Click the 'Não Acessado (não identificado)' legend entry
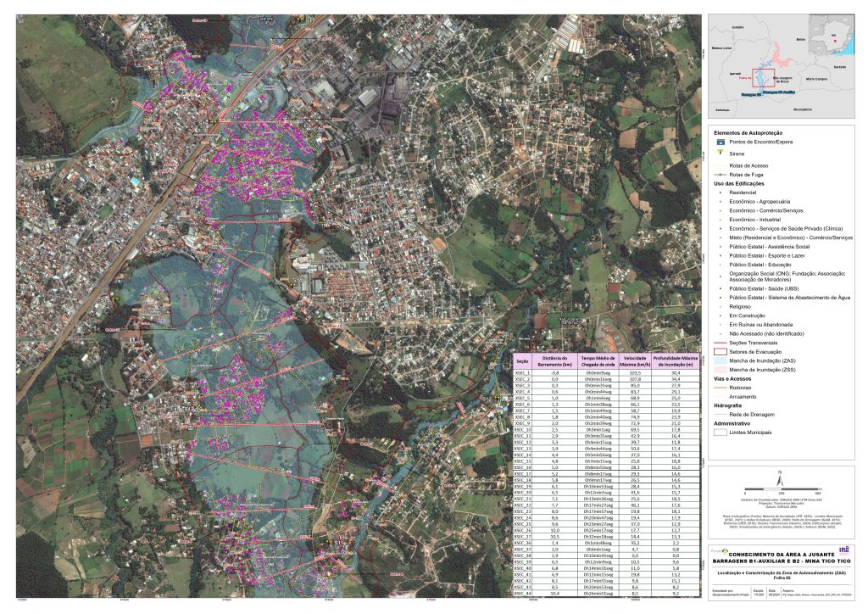868x614 pixels. 766,334
